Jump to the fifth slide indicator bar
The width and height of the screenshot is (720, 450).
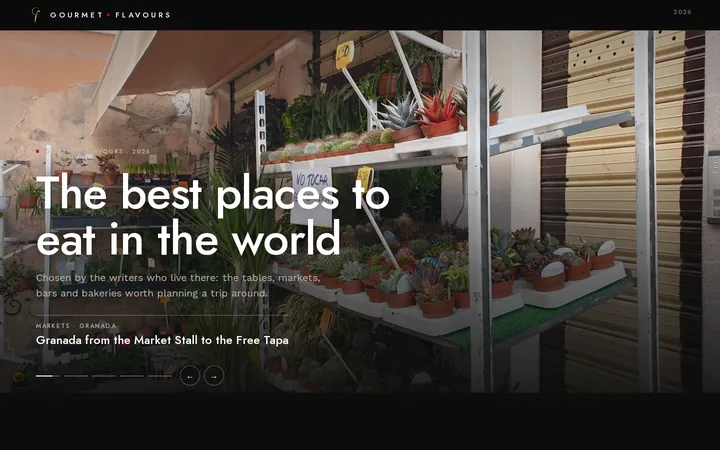[x=160, y=376]
